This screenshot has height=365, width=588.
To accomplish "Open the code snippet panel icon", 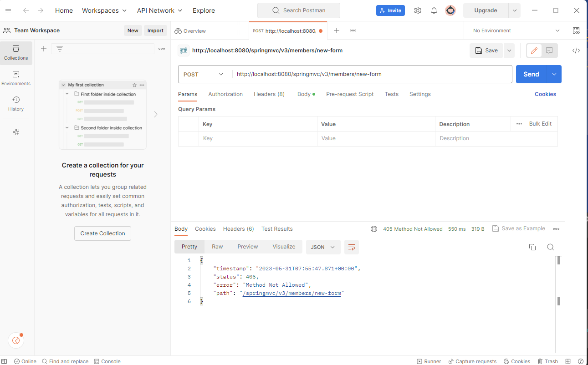I will (x=576, y=51).
